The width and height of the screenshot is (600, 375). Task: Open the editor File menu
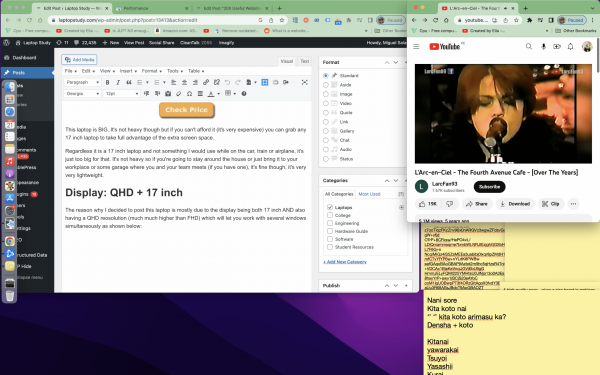(x=70, y=71)
